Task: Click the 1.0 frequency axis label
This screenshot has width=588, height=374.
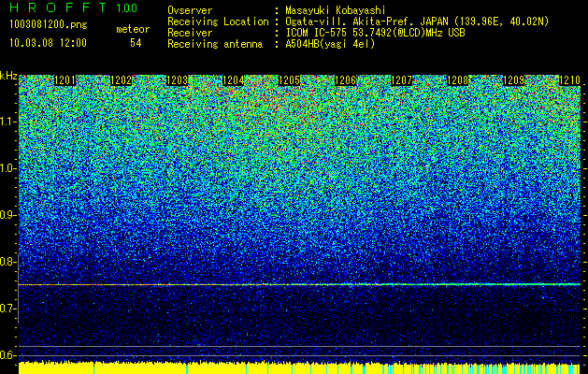Action: pos(7,168)
